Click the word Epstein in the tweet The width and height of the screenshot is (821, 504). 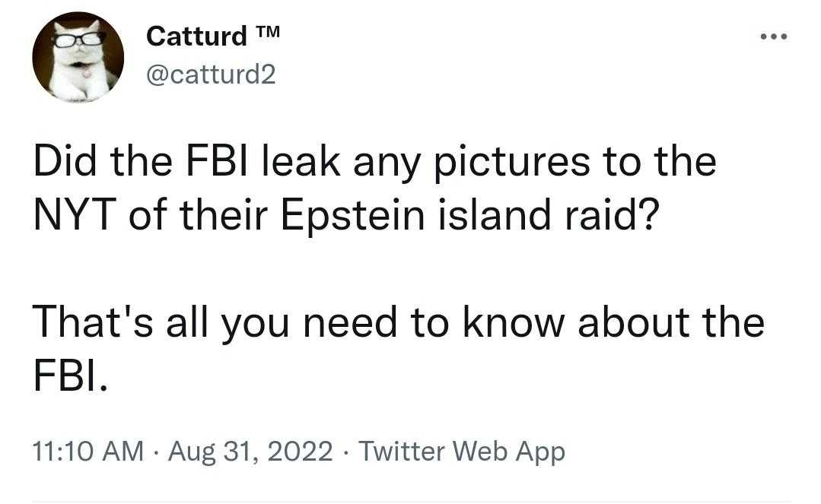coord(352,215)
